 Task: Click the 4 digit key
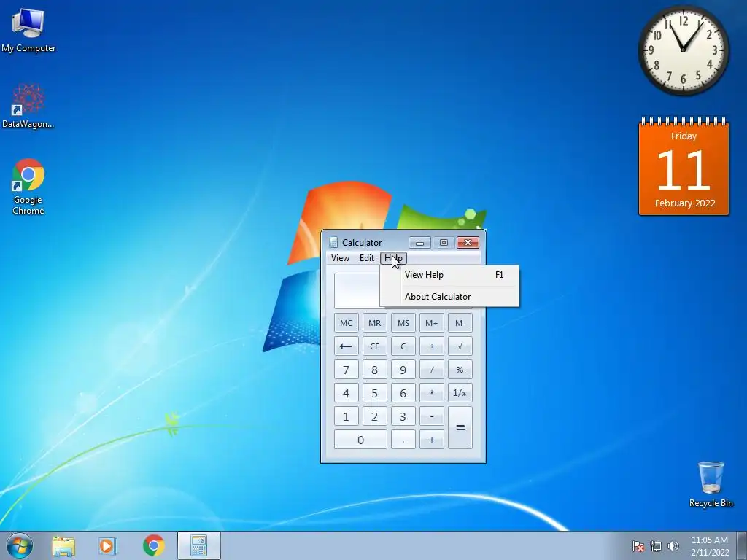346,393
